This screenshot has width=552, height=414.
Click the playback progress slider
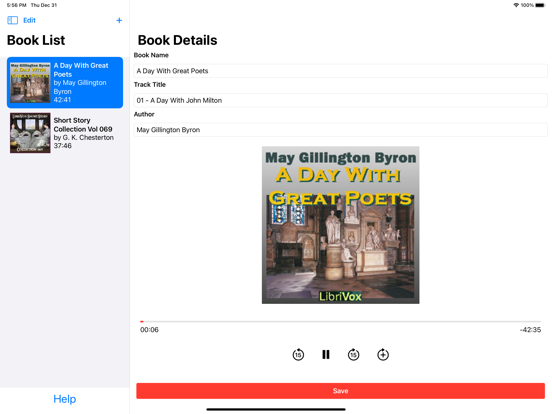[340, 321]
